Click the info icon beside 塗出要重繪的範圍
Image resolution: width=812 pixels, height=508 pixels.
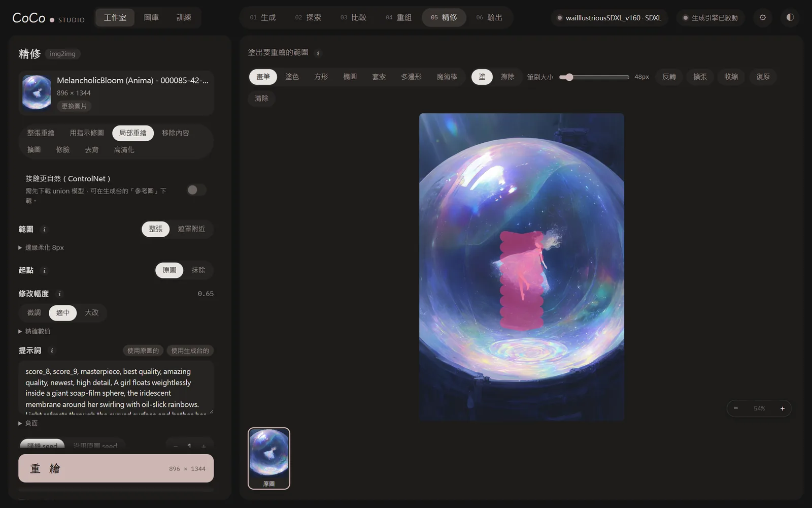[x=318, y=53]
